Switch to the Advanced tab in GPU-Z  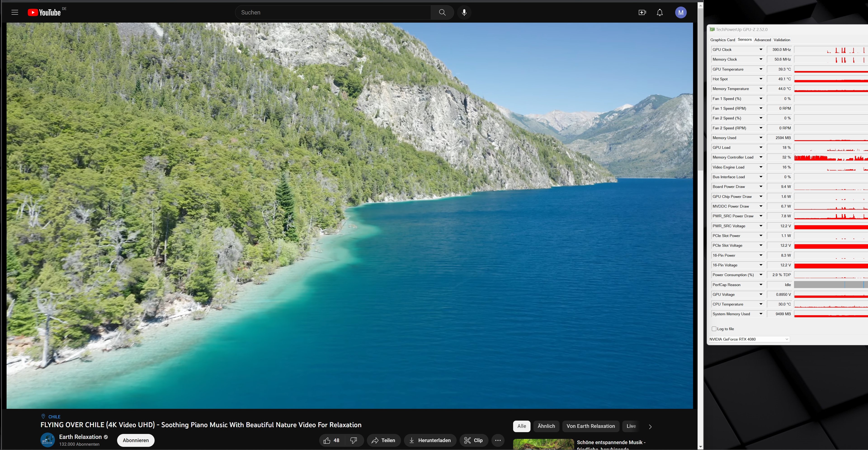[762, 40]
